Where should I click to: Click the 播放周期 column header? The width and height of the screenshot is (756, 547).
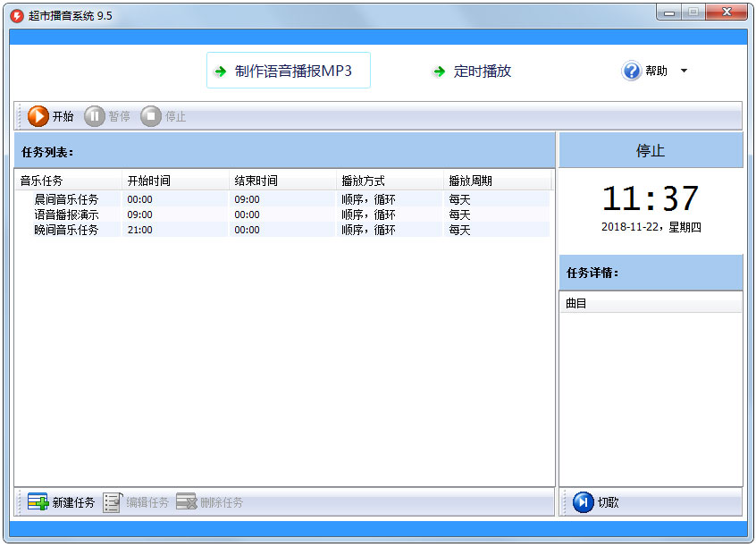[497, 181]
